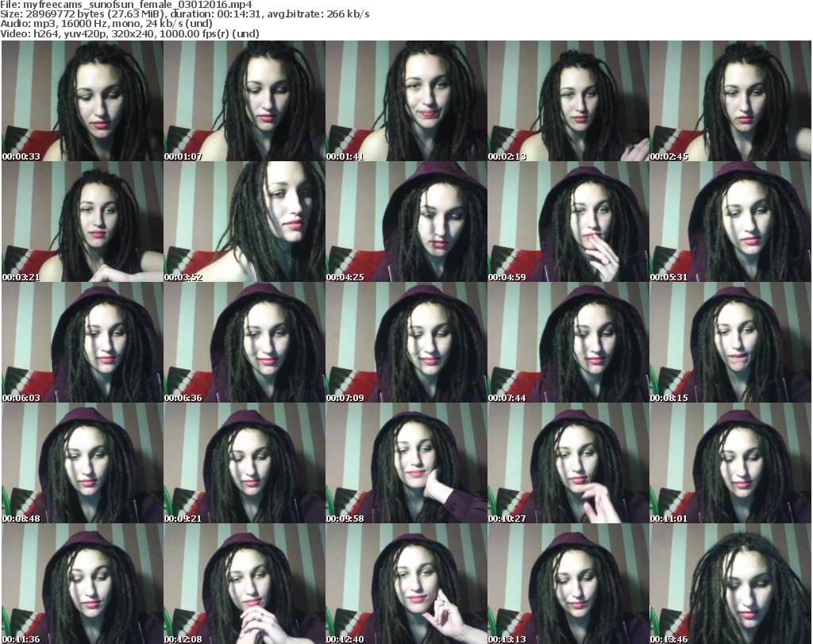Click the thumbnail marked 00:02:13
The width and height of the screenshot is (813, 644).
click(568, 101)
